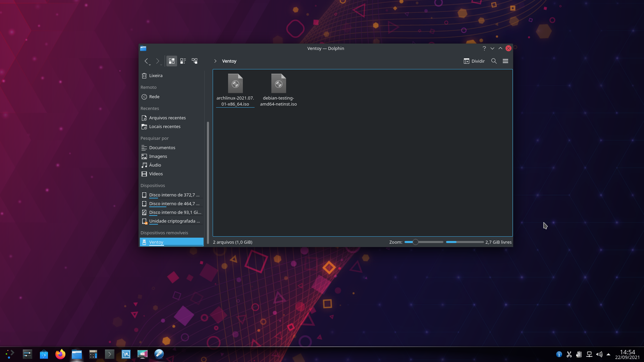This screenshot has height=362, width=644.
Task: Select the archlinux-2021.07.01 ISO file
Action: tap(235, 84)
